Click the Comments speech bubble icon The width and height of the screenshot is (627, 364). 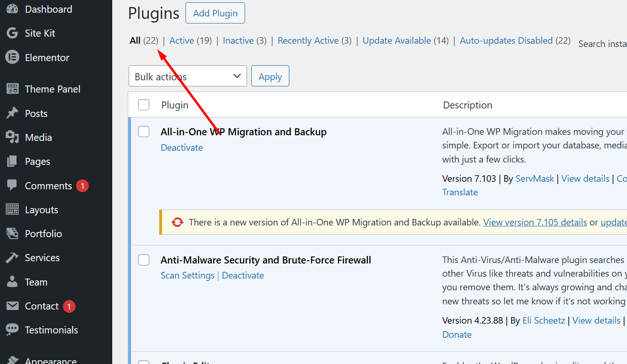pyautogui.click(x=12, y=186)
